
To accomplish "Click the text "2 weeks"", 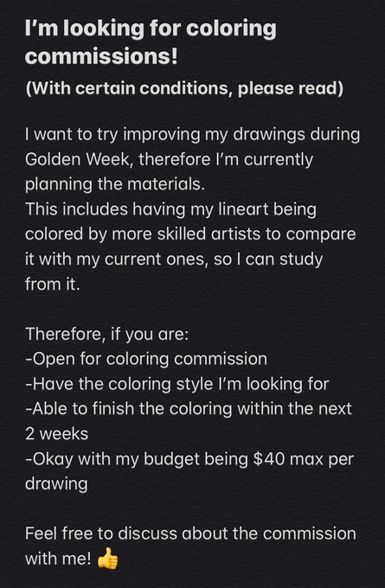I will coord(56,434).
